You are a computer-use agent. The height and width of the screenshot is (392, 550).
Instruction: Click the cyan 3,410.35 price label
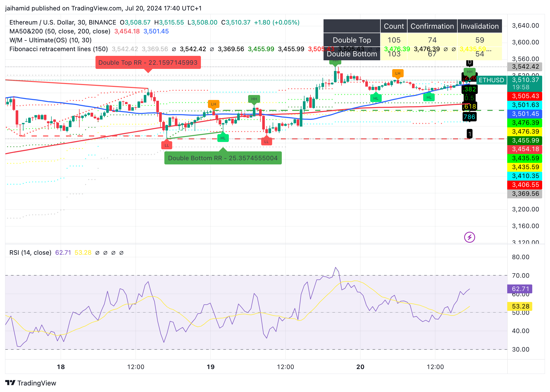click(x=525, y=176)
